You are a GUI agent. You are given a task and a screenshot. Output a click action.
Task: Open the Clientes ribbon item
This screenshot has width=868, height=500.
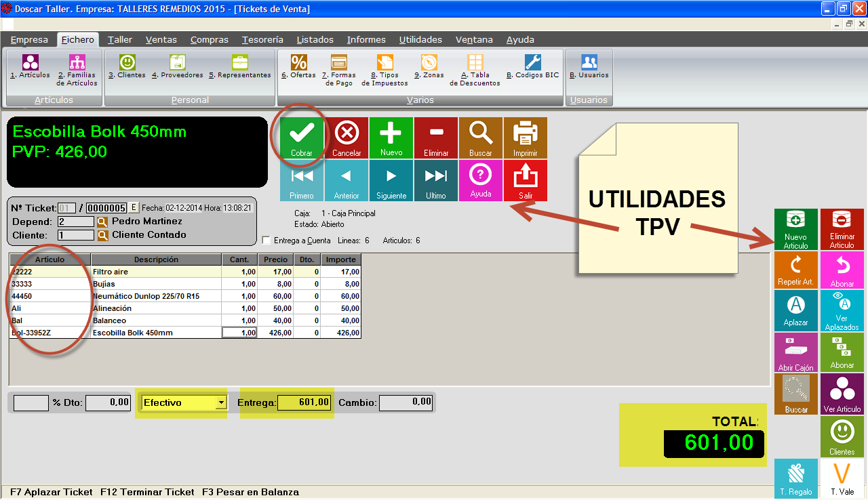(127, 66)
